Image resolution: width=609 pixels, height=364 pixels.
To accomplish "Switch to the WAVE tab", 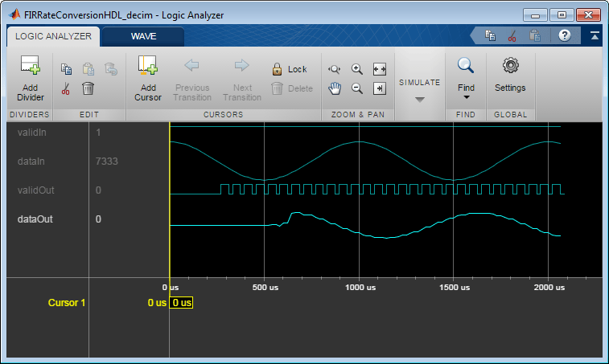I will tap(143, 36).
